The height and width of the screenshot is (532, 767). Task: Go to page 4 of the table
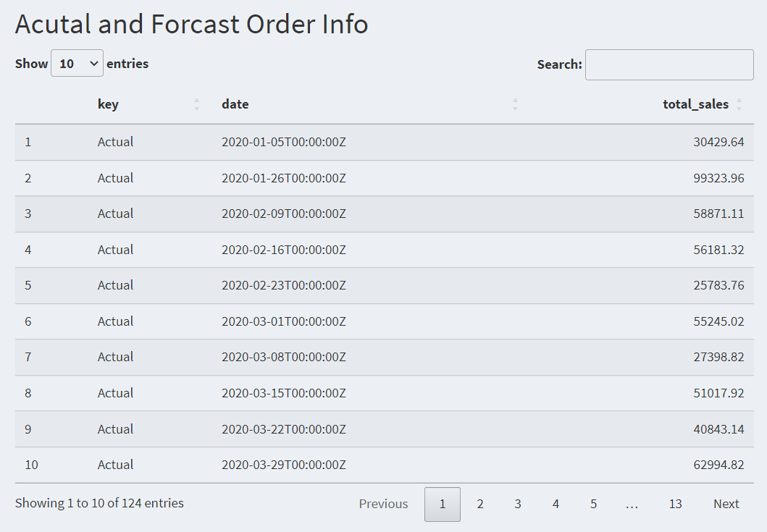[556, 504]
